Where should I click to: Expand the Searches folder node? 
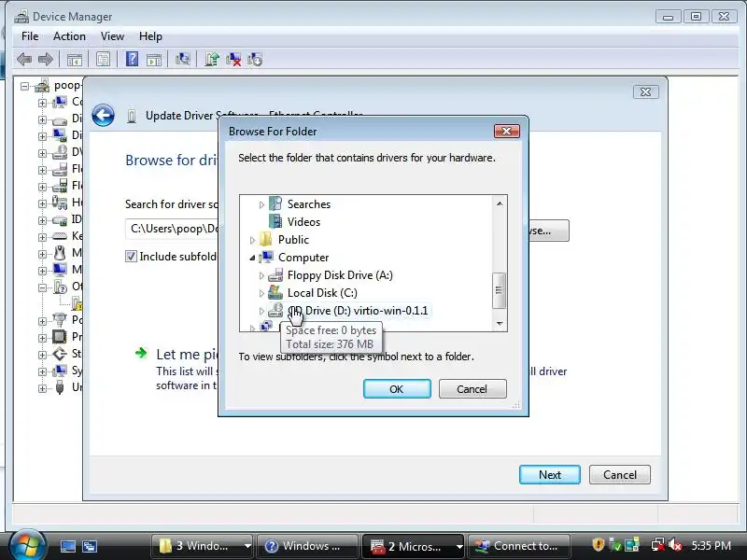point(261,204)
